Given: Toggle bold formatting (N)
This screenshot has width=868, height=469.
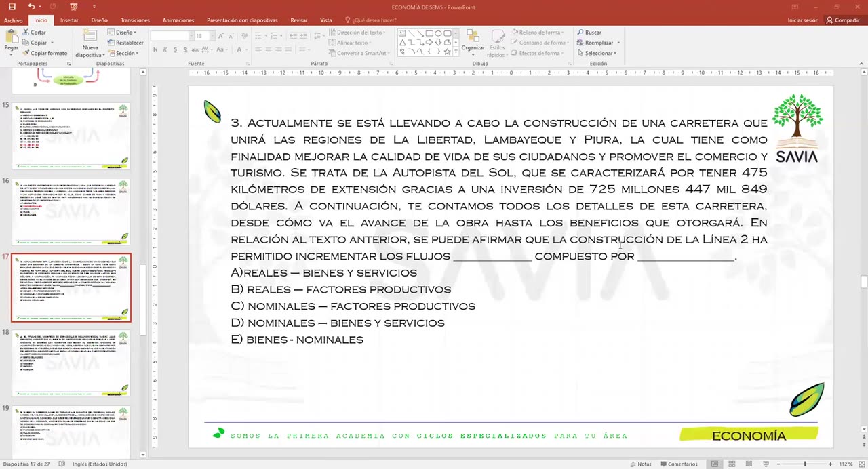Looking at the screenshot, I should pos(155,49).
